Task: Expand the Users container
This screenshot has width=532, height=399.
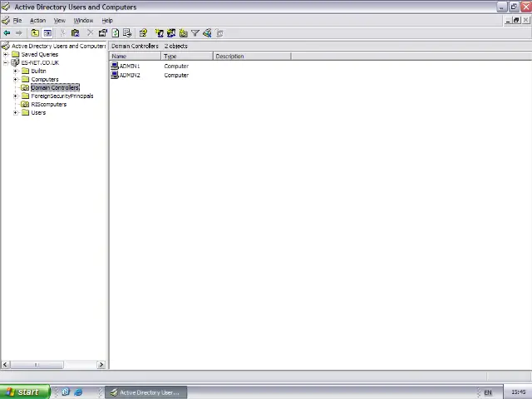Action: [15, 113]
